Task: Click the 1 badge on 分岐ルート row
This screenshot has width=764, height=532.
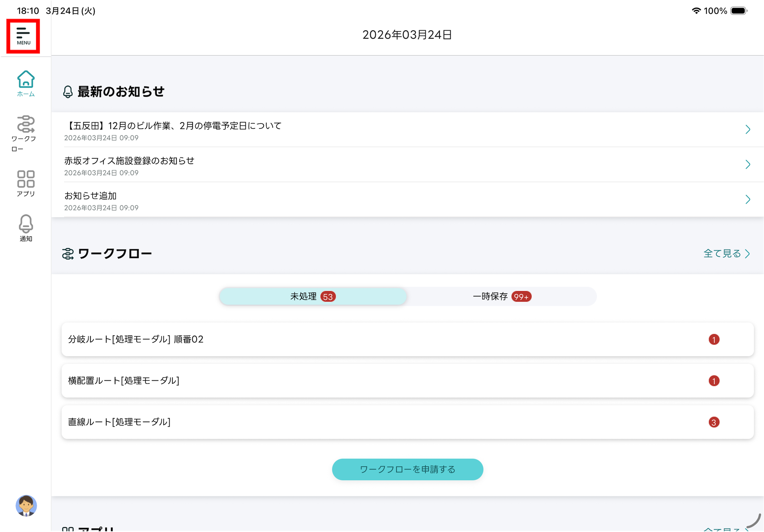Action: point(714,340)
